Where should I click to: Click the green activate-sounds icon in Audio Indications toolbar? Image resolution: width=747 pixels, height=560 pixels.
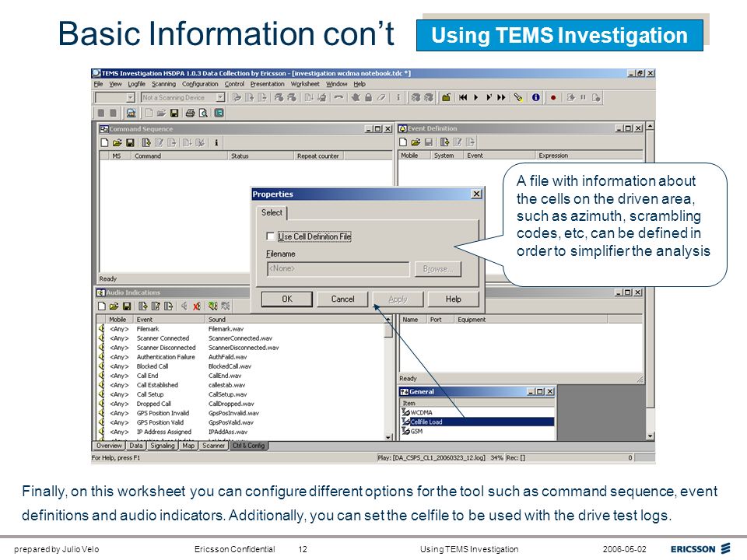click(x=212, y=306)
